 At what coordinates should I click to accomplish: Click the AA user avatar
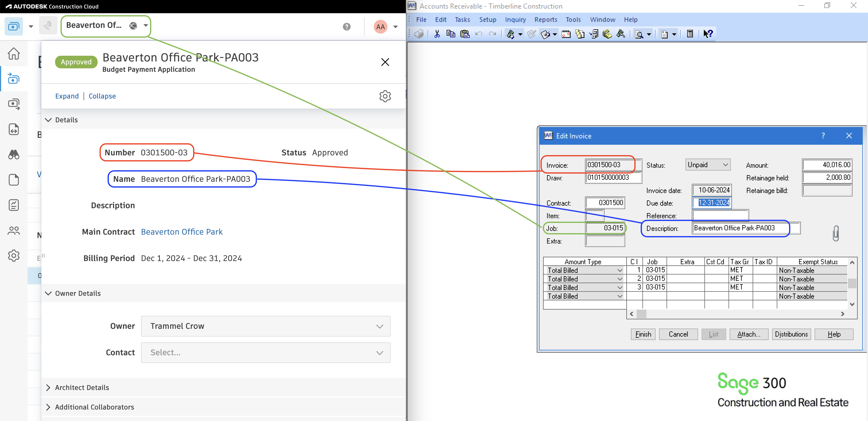click(x=380, y=27)
